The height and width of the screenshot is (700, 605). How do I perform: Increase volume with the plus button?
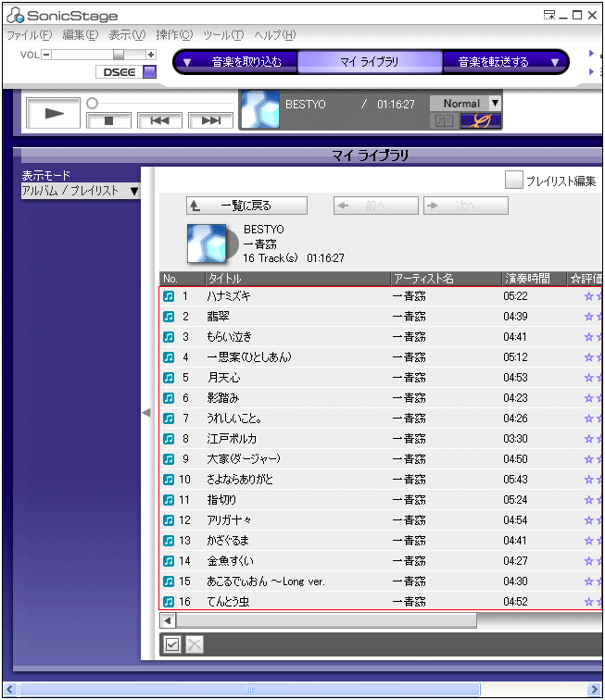151,55
